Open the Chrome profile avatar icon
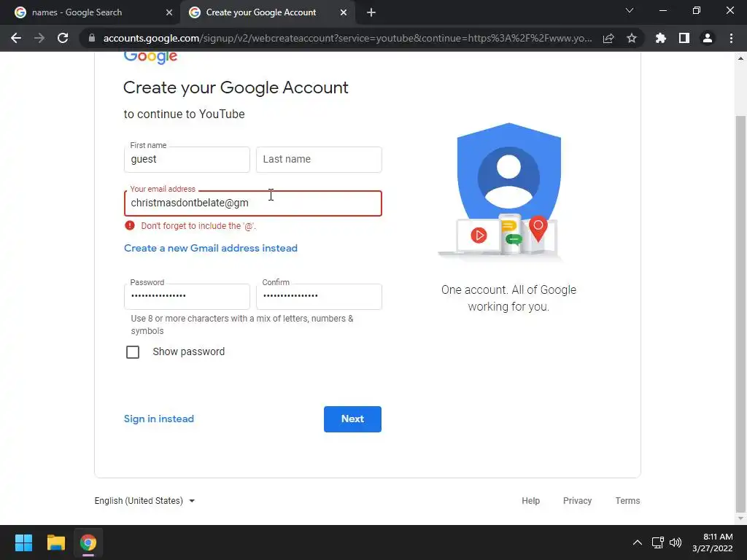 click(708, 38)
